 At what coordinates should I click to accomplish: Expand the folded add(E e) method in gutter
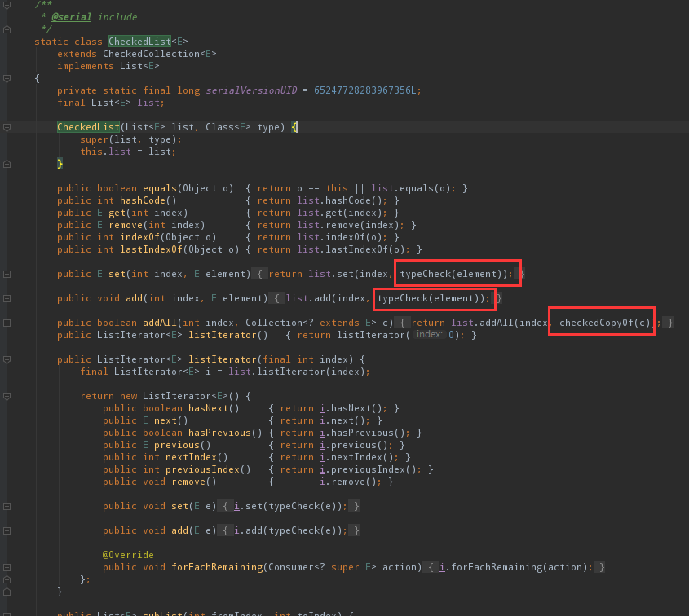[x=7, y=530]
